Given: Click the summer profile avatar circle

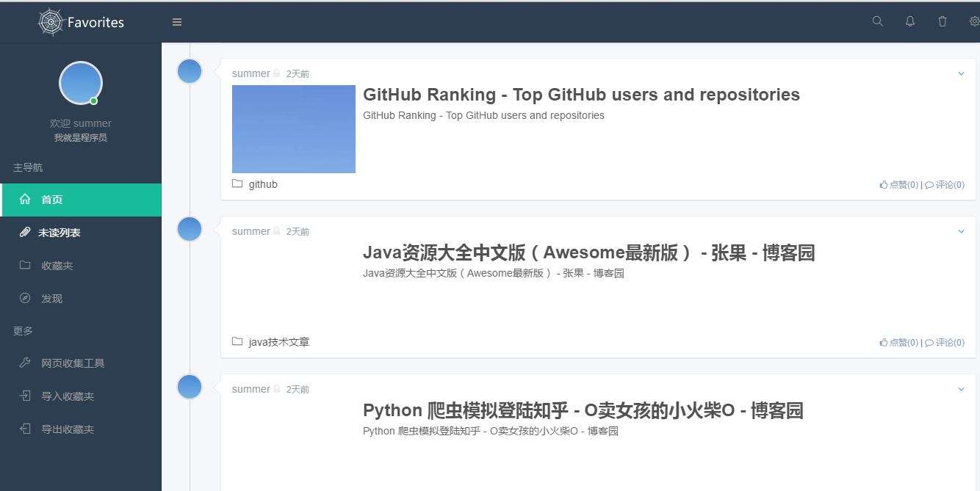Looking at the screenshot, I should click(x=81, y=83).
